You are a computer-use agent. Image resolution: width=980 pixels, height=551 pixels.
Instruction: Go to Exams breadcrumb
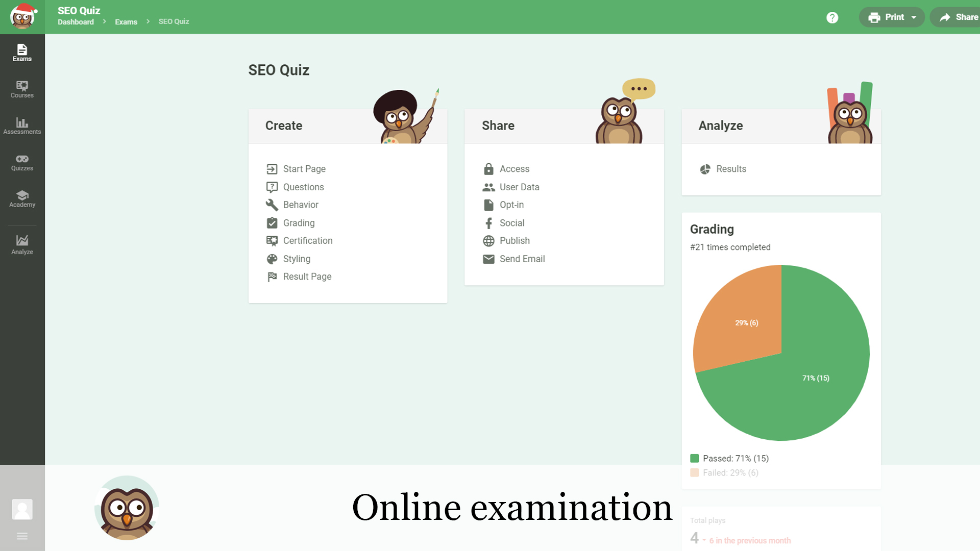pos(126,22)
